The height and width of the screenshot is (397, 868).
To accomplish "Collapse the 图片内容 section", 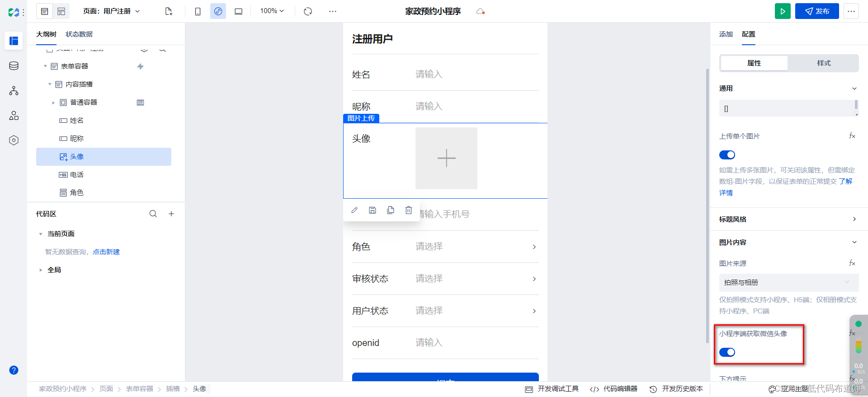I will [x=854, y=242].
